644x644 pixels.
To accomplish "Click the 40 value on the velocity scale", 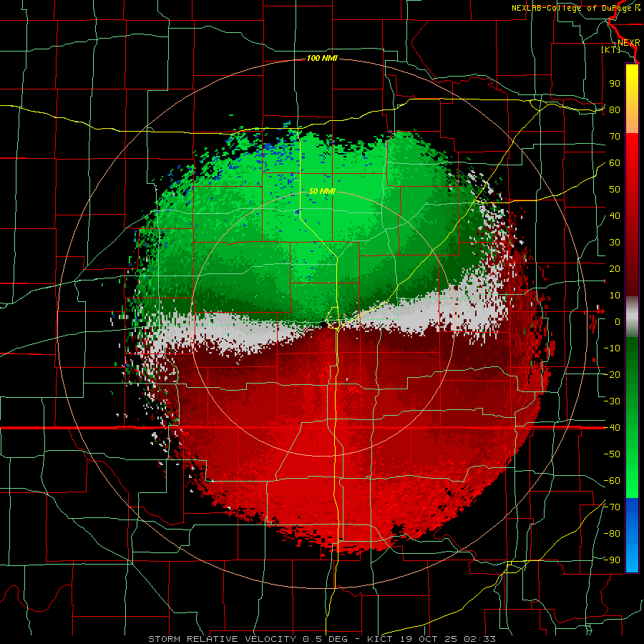I will [615, 216].
